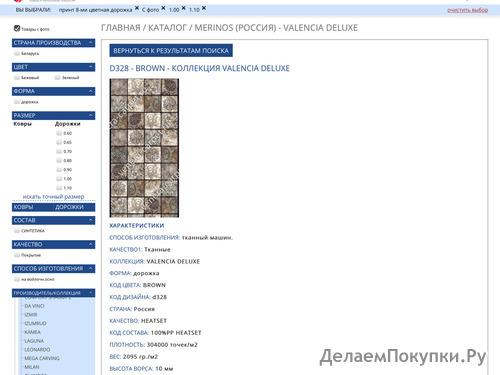Check the 'Бежевый' color checkbox
The height and width of the screenshot is (375, 500).
17,78
